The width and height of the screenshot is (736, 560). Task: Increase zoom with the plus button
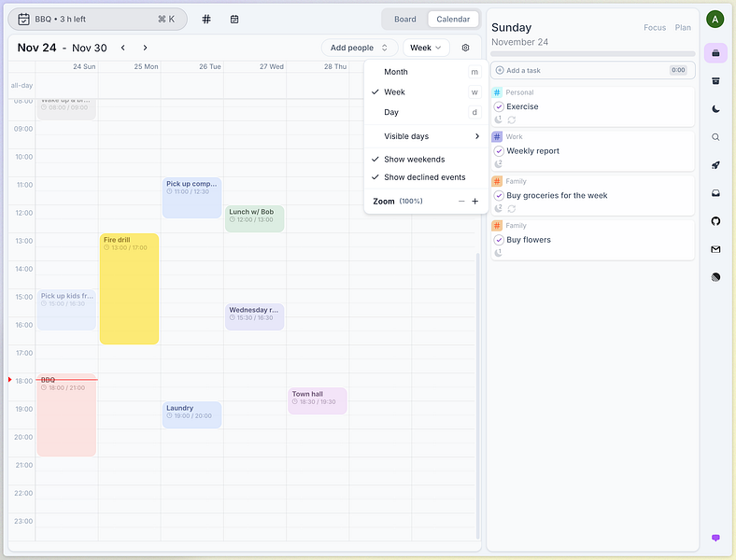(x=475, y=202)
